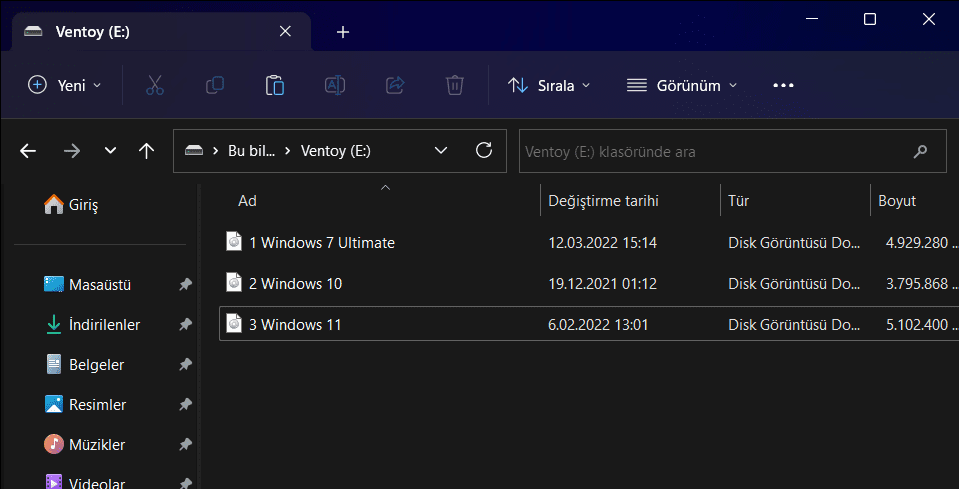This screenshot has width=959, height=489.
Task: Add a new tab with plus button
Action: coord(343,32)
